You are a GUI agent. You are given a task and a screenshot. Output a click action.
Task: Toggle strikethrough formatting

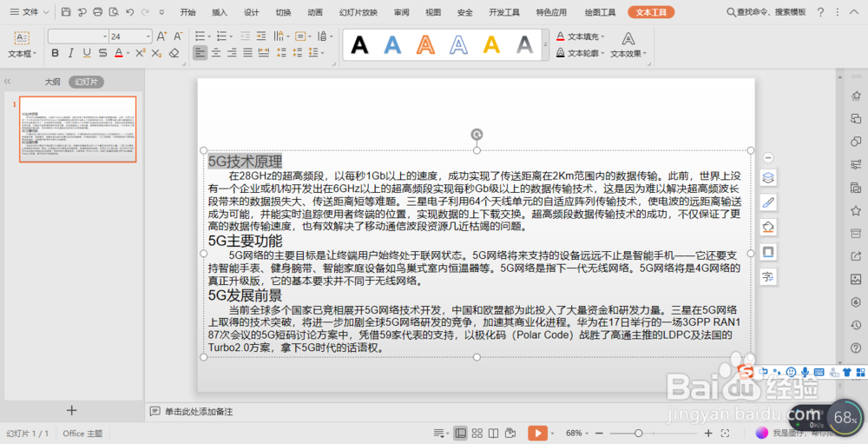point(103,53)
